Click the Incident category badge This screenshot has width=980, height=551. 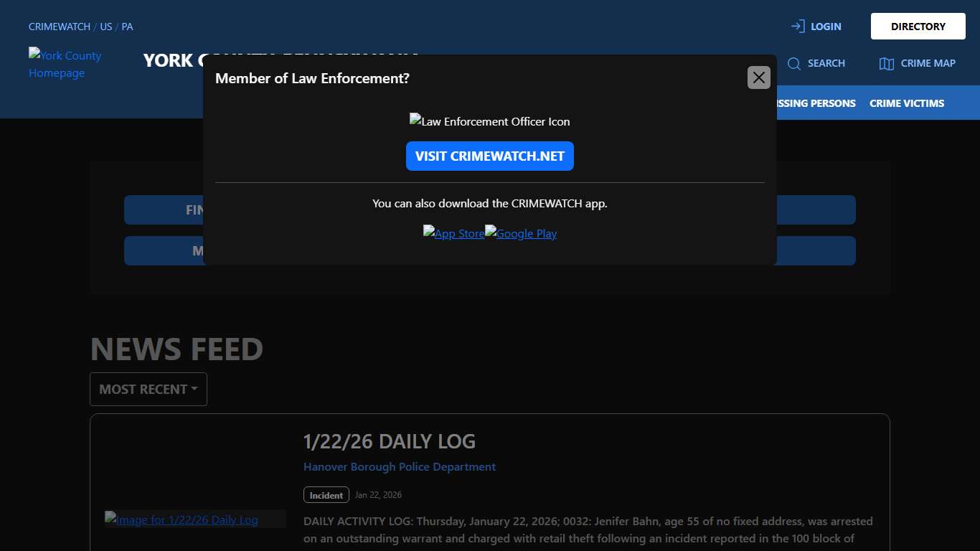[x=326, y=495]
